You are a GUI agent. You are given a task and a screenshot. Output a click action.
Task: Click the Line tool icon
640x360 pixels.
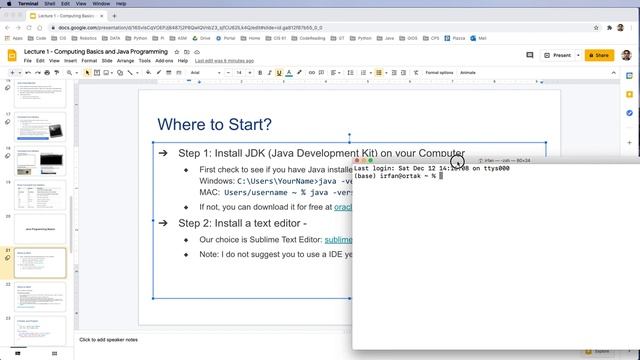click(x=130, y=73)
